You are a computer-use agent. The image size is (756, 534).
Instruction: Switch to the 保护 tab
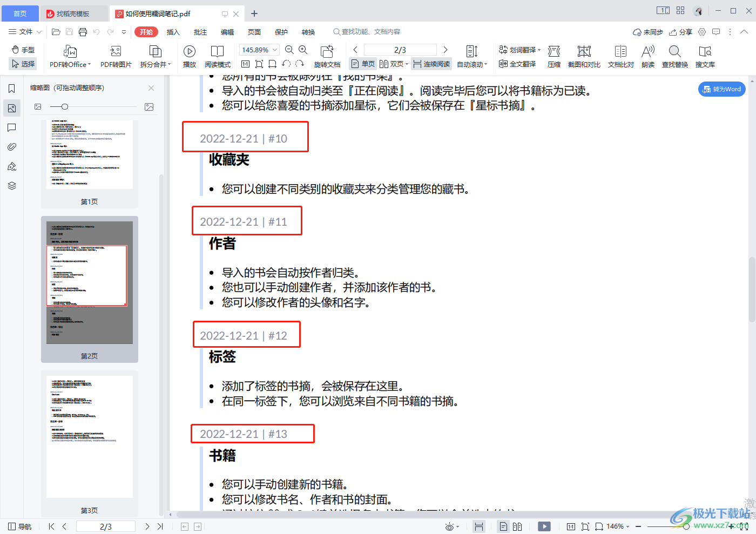coord(281,32)
